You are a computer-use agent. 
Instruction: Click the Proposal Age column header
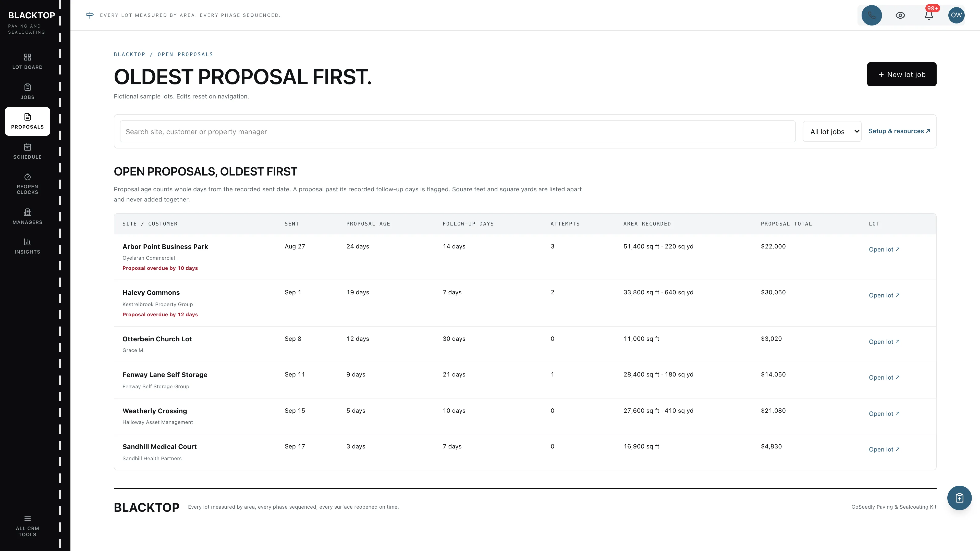[x=368, y=224]
